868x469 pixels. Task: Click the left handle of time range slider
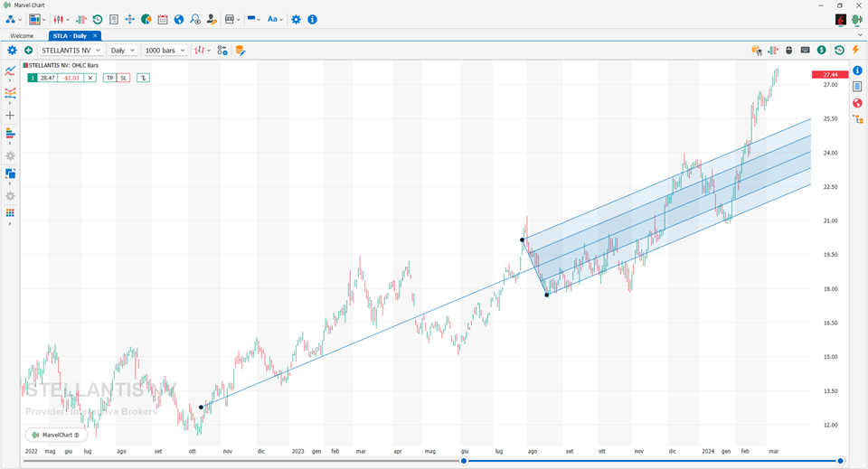point(464,461)
